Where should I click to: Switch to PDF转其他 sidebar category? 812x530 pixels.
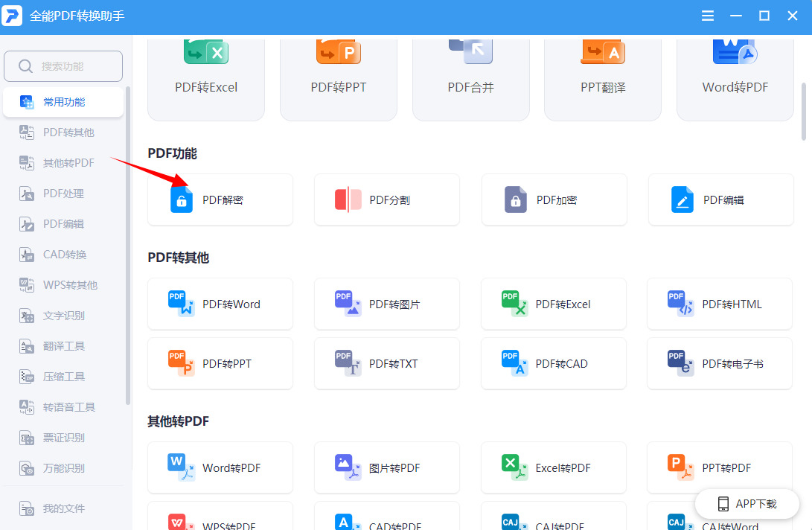63,132
